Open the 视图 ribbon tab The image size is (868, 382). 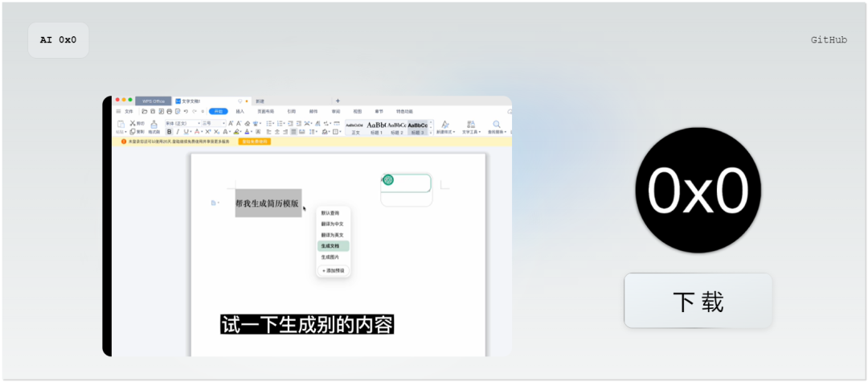[x=358, y=111]
